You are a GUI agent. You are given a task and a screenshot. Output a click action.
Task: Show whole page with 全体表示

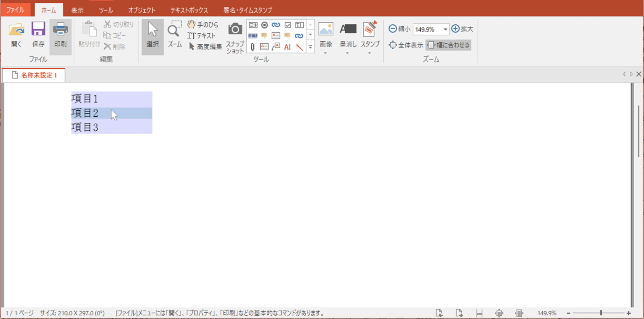click(406, 45)
